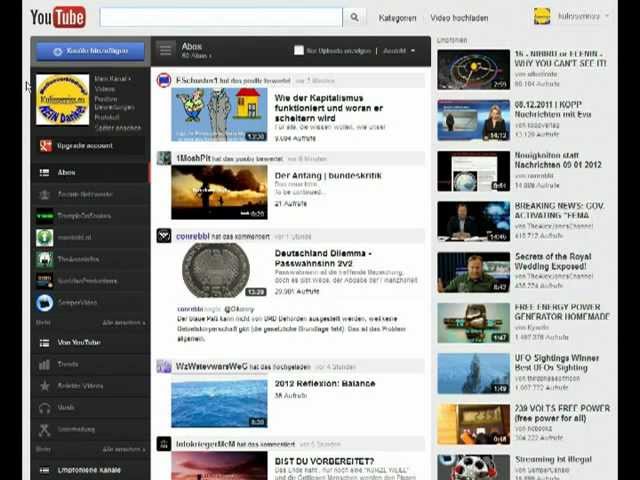
Task: Open UFO Sightings Winner video title
Action: click(x=557, y=363)
